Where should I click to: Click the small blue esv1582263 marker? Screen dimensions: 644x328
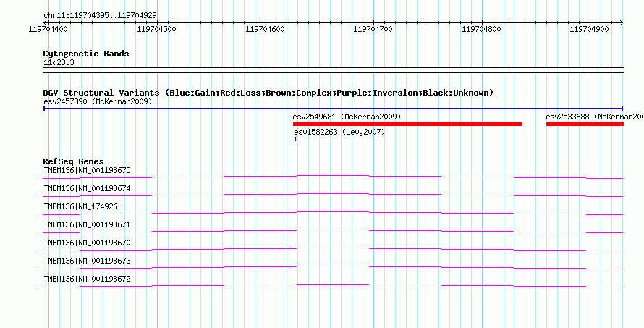295,139
